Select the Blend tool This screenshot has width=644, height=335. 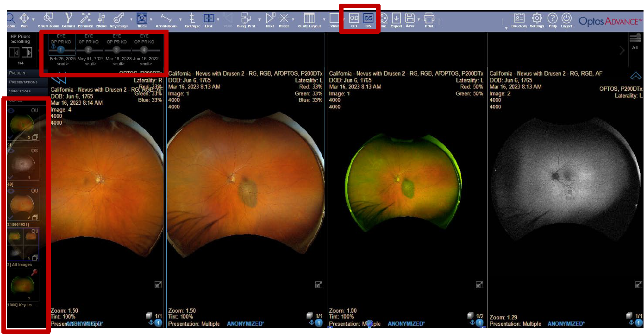[x=101, y=18]
